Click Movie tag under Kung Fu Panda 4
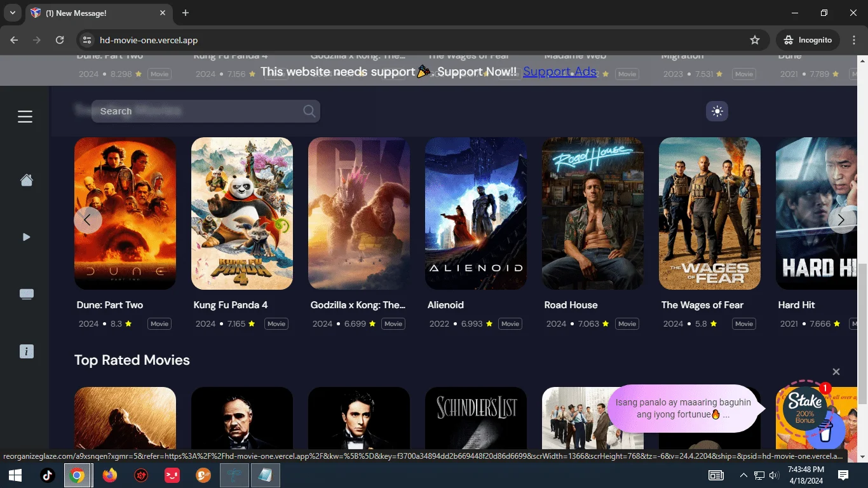This screenshot has width=868, height=488. [276, 324]
